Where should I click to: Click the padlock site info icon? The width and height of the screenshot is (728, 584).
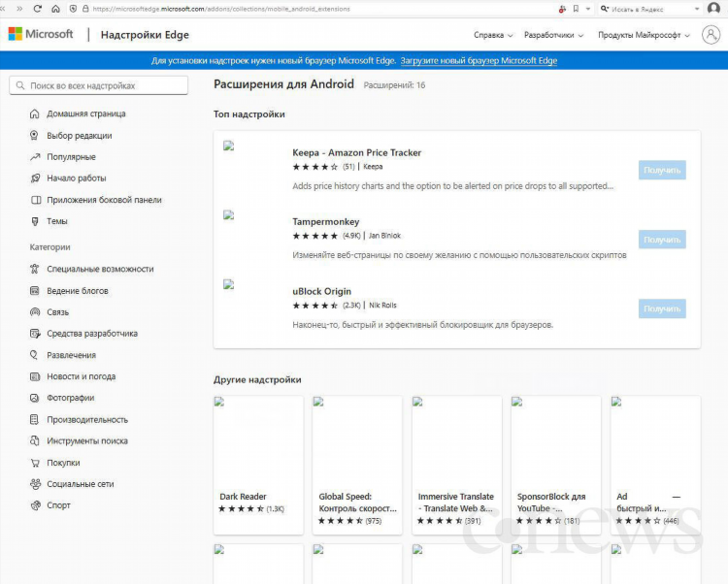(85, 9)
